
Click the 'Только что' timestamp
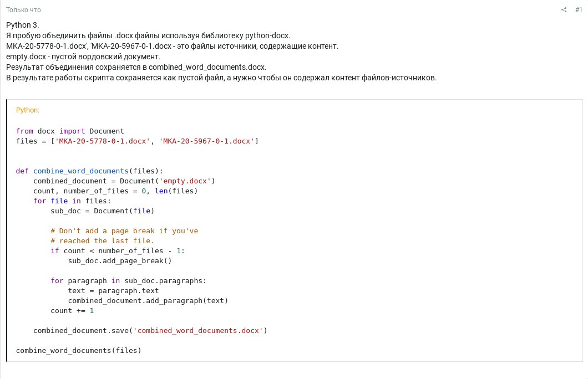23,10
